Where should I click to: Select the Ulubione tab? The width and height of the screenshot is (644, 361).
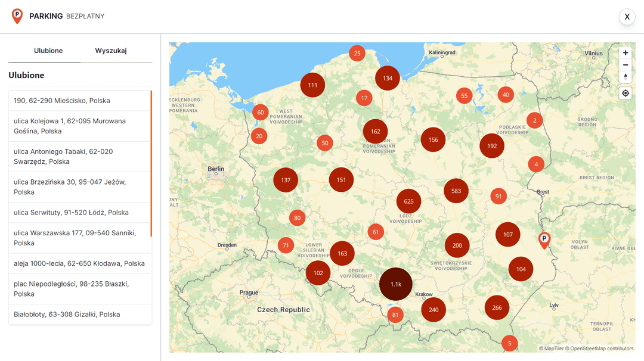tap(48, 51)
